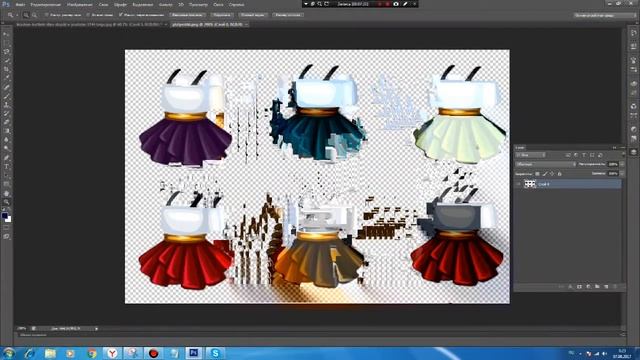
Task: Click the zoom-out mode icon in options bar
Action: (x=34, y=15)
